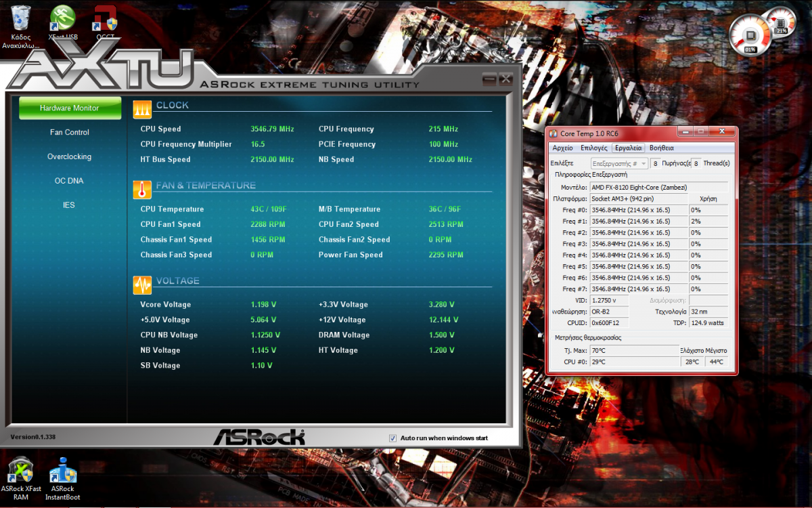This screenshot has height=508, width=812.
Task: Click the VID value 1.2750 v
Action: point(609,300)
